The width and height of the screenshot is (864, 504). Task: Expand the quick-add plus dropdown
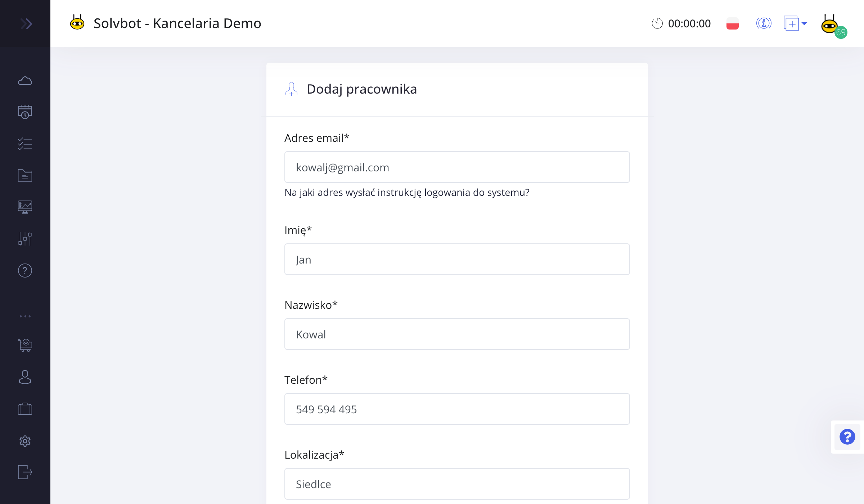(x=795, y=24)
